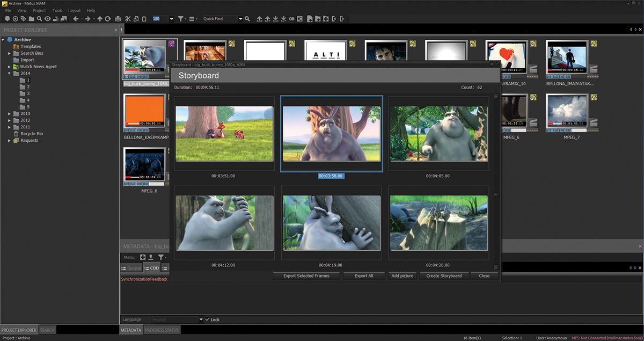Click the funnel filter icon in the main toolbar
This screenshot has width=644, height=341.
(181, 19)
